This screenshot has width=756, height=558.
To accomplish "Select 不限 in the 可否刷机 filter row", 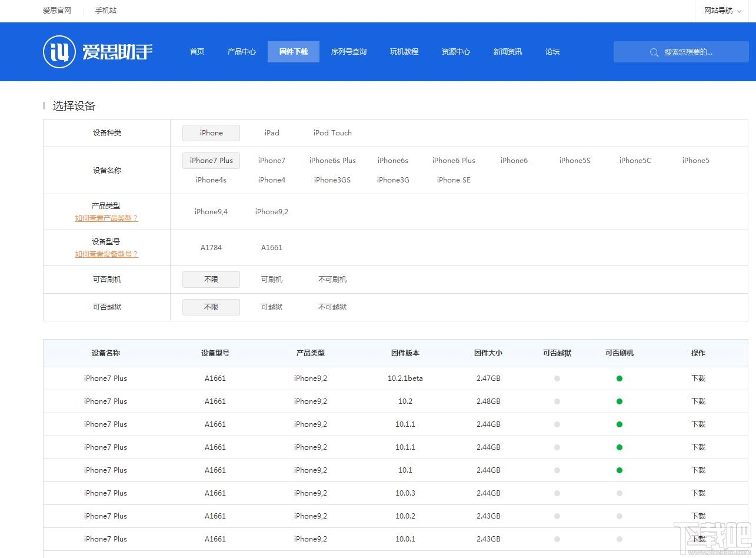I will click(x=211, y=280).
